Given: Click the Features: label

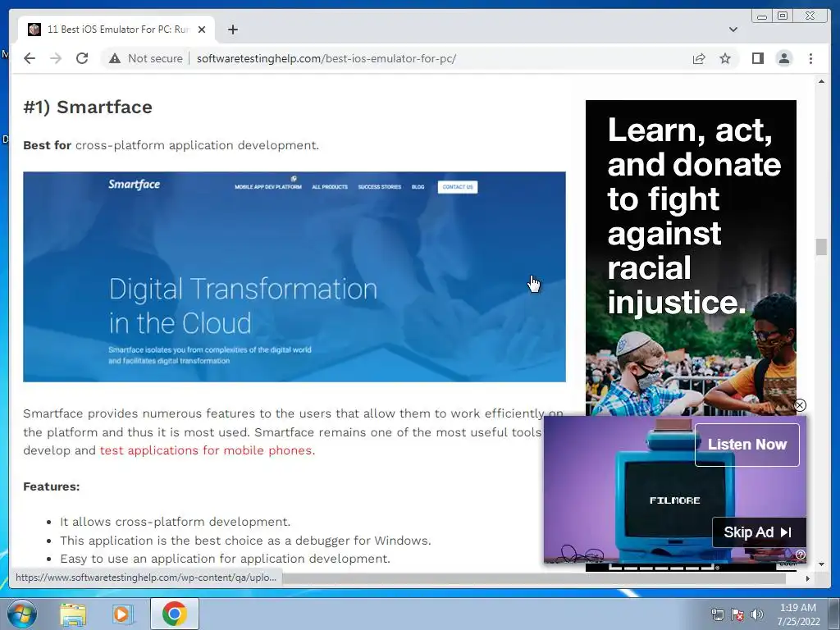Looking at the screenshot, I should pyautogui.click(x=52, y=486).
